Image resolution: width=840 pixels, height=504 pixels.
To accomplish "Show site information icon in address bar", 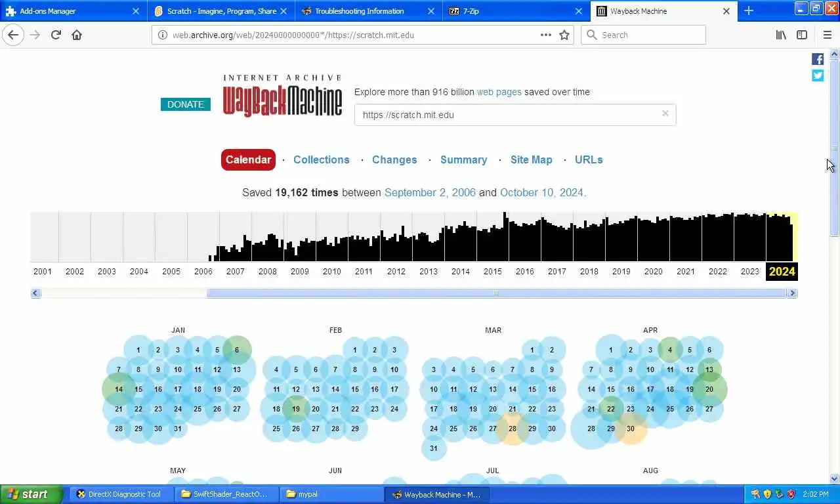I will click(x=162, y=35).
